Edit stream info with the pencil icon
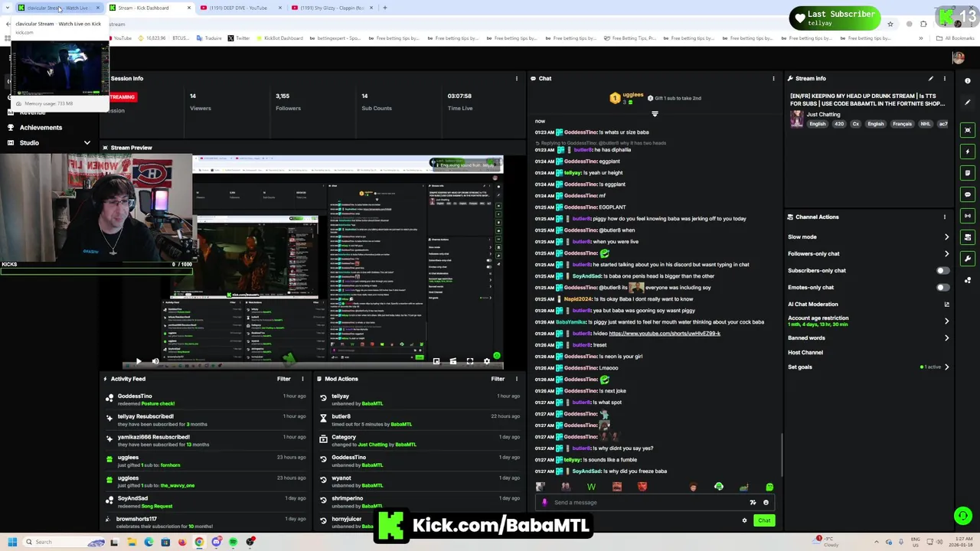Viewport: 980px width, 551px height. click(931, 78)
